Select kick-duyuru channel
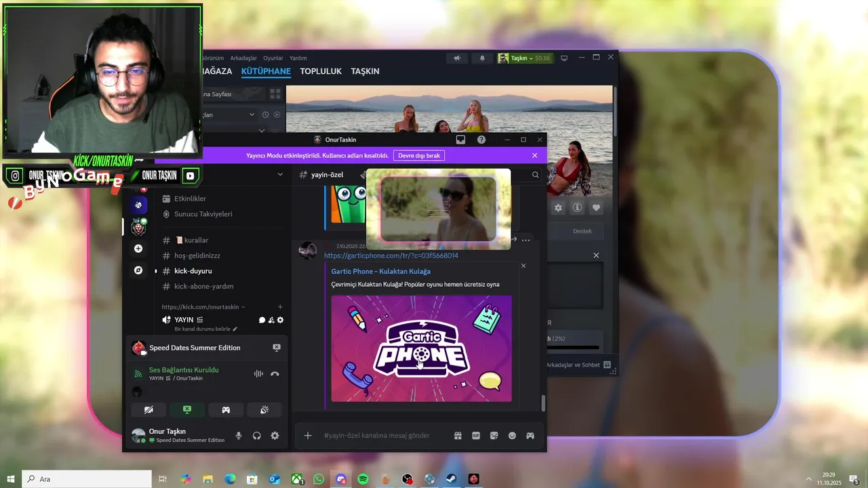The image size is (868, 488). coord(193,271)
